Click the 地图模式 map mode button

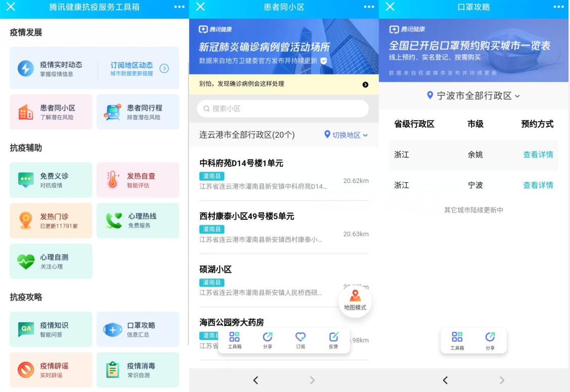point(355,301)
